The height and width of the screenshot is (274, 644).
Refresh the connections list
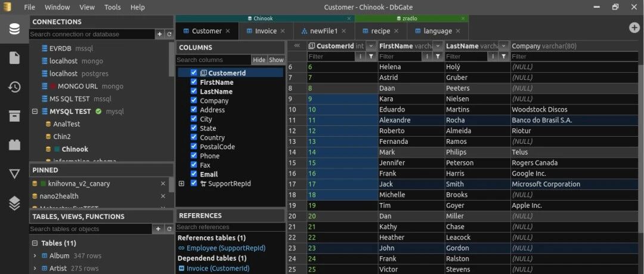click(x=169, y=34)
